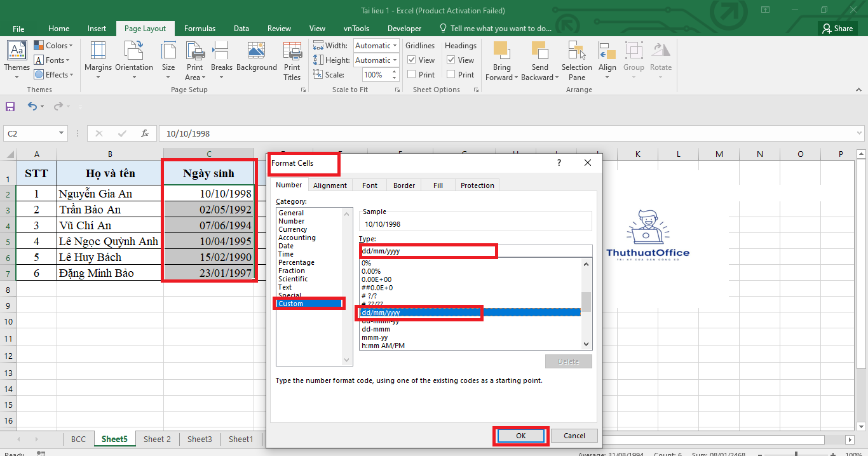This screenshot has width=868, height=456.
Task: Switch to the Alignment tab in Format Cells
Action: click(330, 185)
